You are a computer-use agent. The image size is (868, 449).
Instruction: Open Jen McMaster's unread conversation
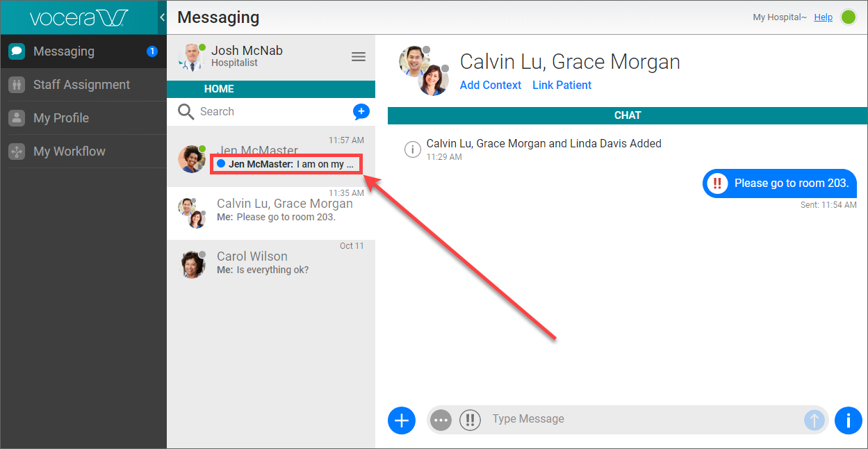coord(271,157)
